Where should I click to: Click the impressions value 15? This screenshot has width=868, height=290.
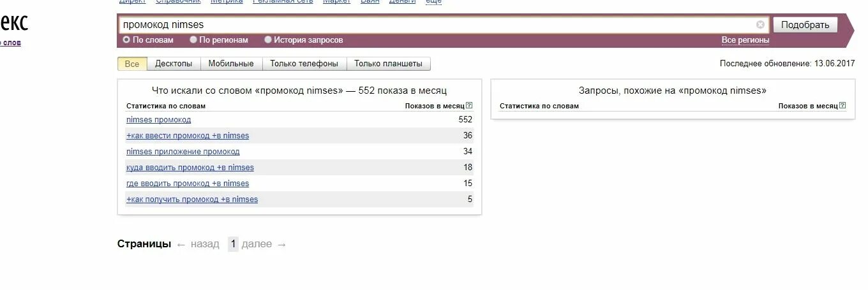(x=468, y=184)
